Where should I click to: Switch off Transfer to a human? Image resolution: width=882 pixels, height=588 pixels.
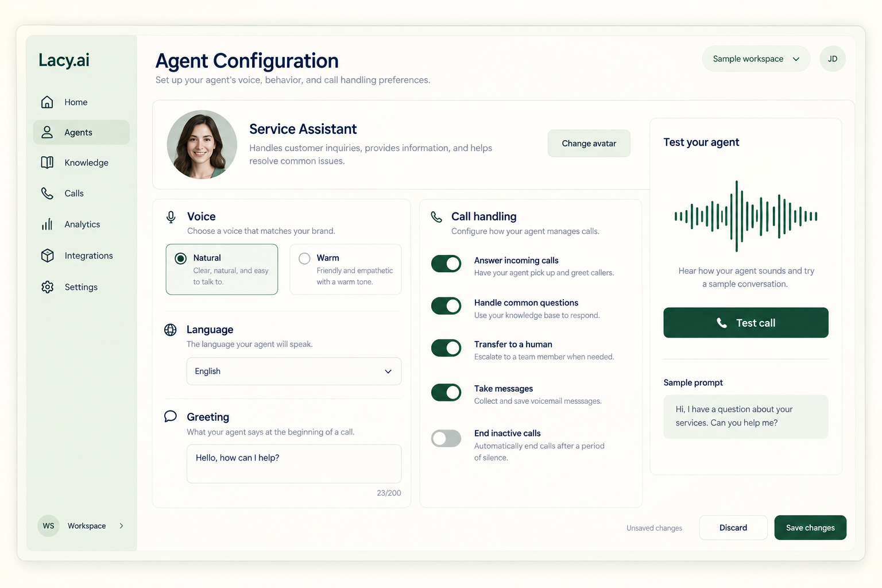tap(446, 348)
